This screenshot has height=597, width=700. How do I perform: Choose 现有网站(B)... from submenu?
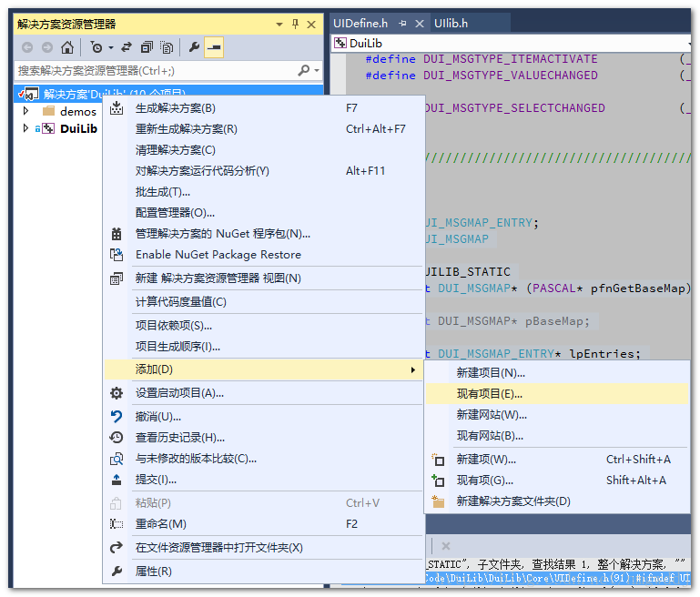(557, 436)
